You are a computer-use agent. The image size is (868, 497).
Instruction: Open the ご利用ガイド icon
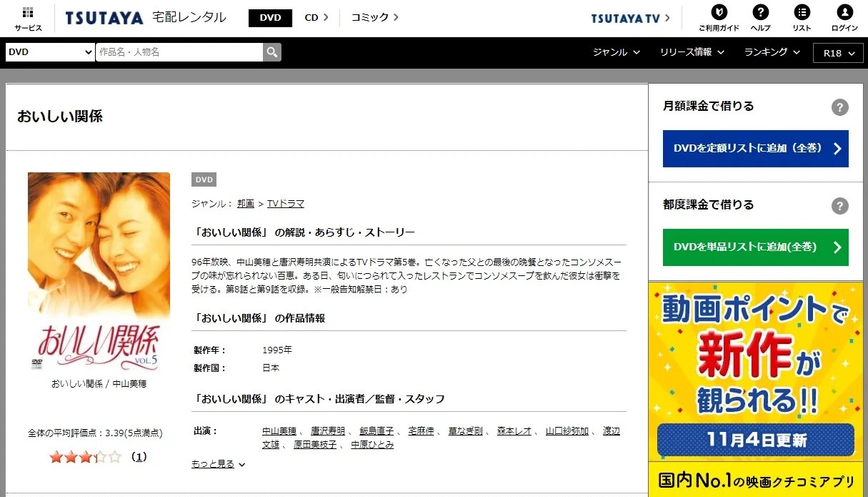pyautogui.click(x=719, y=19)
